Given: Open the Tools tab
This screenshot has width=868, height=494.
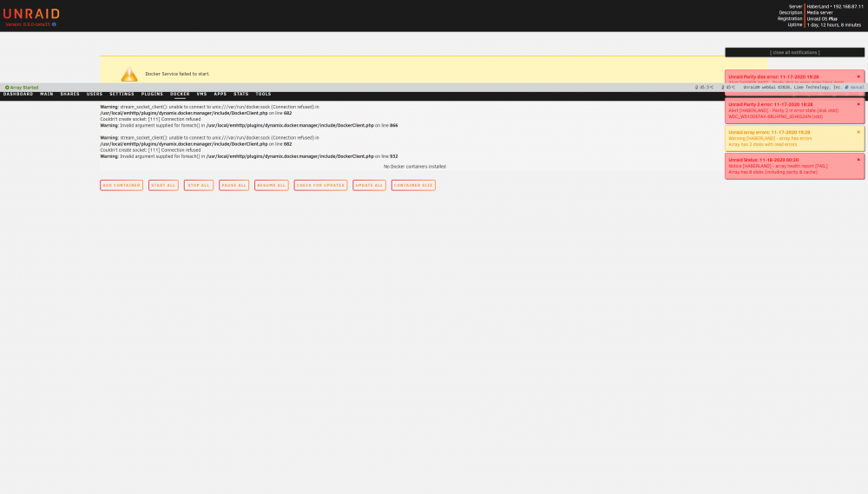Looking at the screenshot, I should (264, 94).
